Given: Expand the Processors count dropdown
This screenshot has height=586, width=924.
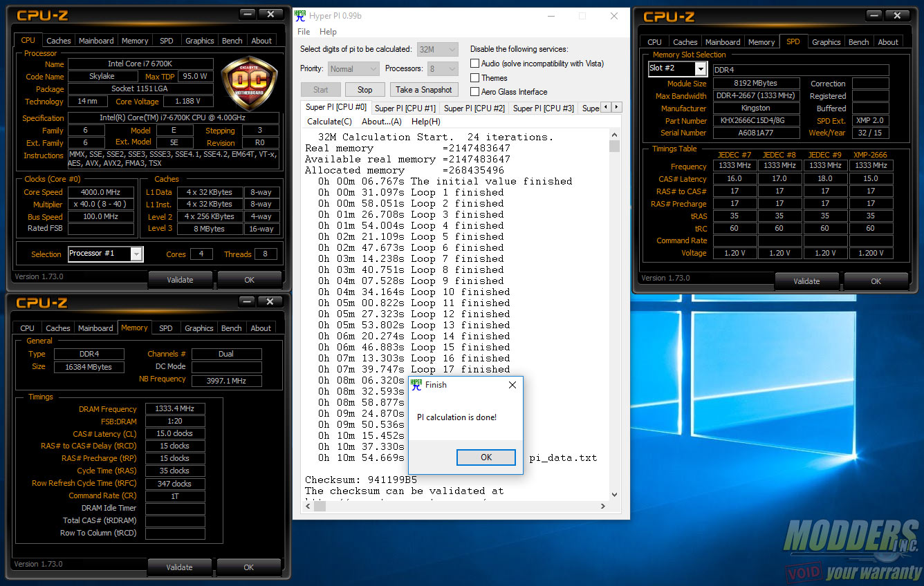Looking at the screenshot, I should (x=443, y=69).
